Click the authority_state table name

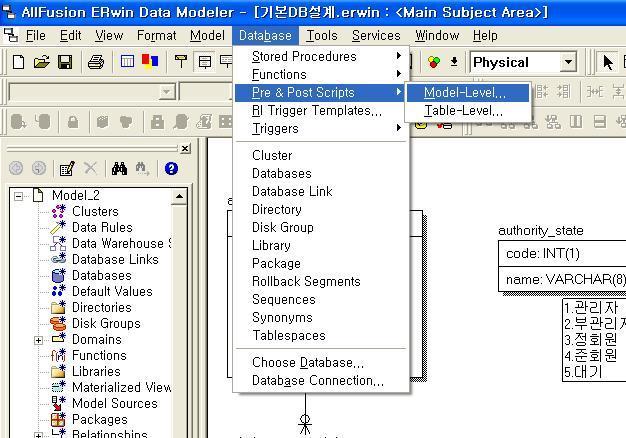[541, 230]
